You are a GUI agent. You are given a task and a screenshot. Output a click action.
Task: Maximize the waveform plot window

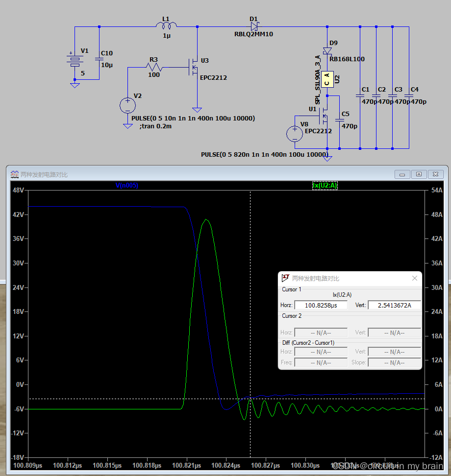click(419, 174)
